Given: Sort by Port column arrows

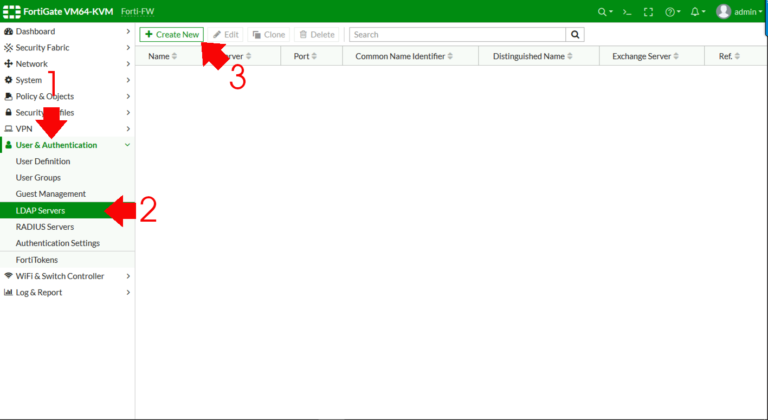Looking at the screenshot, I should pyautogui.click(x=314, y=56).
